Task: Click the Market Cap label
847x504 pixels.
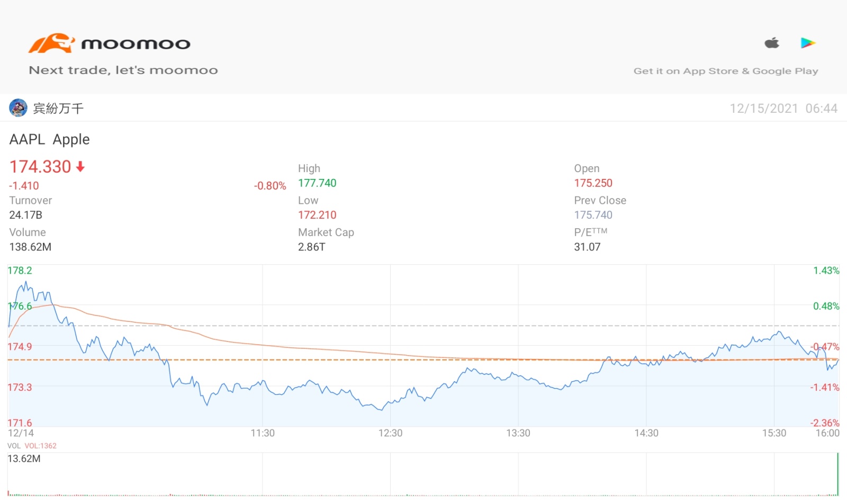Action: (x=326, y=232)
